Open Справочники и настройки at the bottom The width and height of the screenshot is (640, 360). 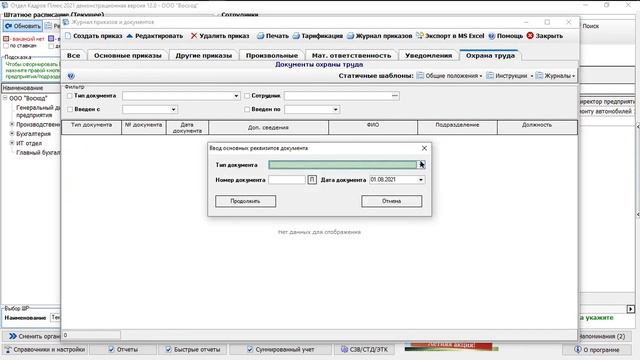[45, 350]
